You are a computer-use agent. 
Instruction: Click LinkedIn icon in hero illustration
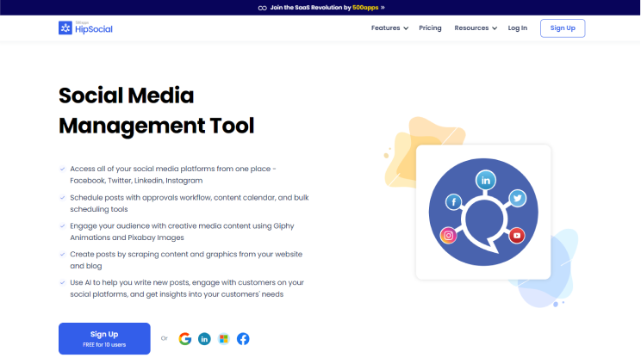coord(485,180)
